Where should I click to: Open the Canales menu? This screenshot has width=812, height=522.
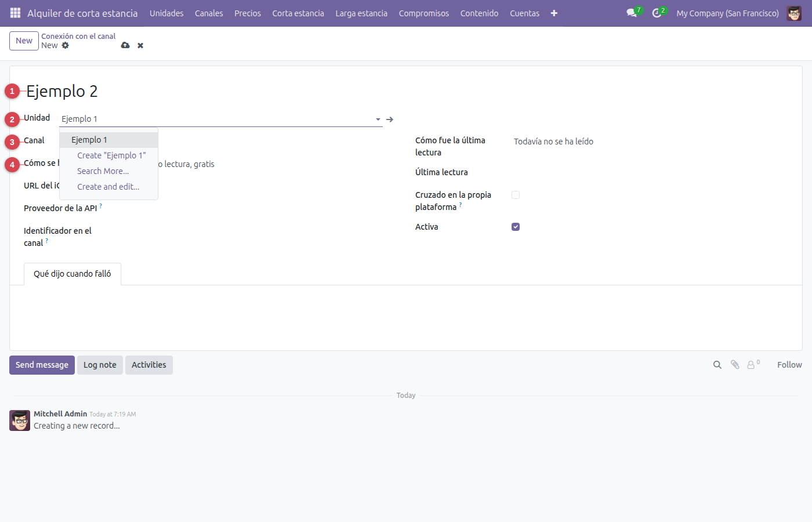point(209,13)
